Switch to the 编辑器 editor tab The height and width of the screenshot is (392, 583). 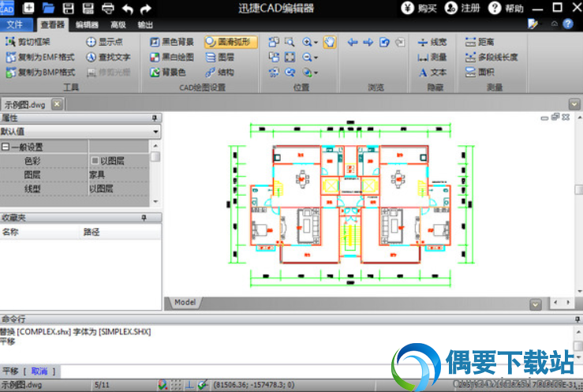pyautogui.click(x=87, y=25)
